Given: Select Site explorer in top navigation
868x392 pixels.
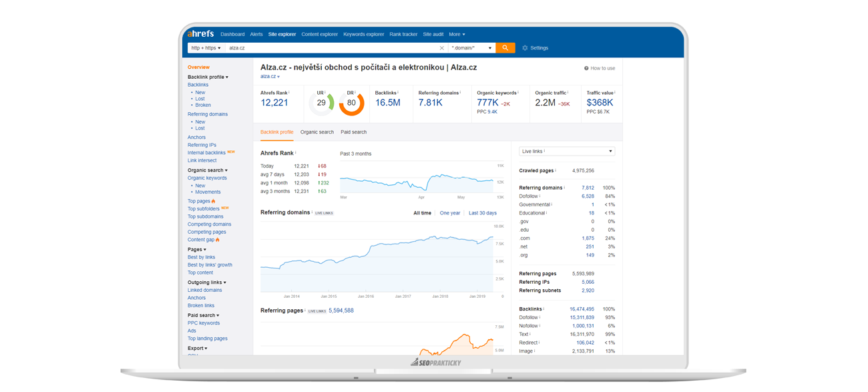Looking at the screenshot, I should 282,34.
